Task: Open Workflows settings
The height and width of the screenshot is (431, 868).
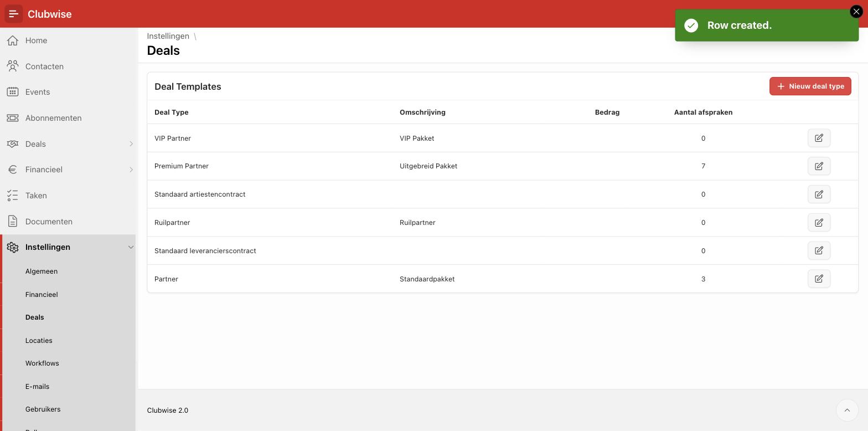Action: click(x=42, y=363)
